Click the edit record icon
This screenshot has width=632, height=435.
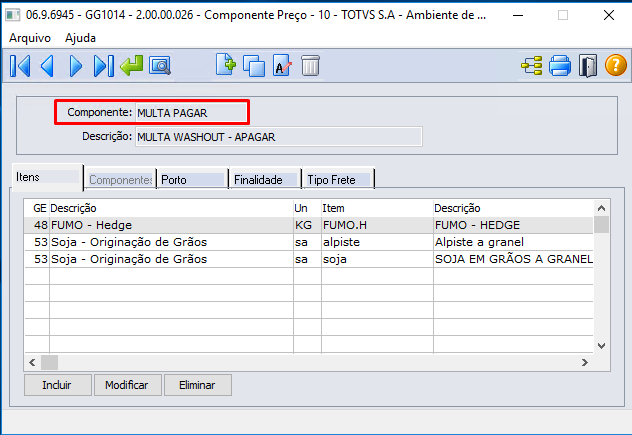(282, 66)
